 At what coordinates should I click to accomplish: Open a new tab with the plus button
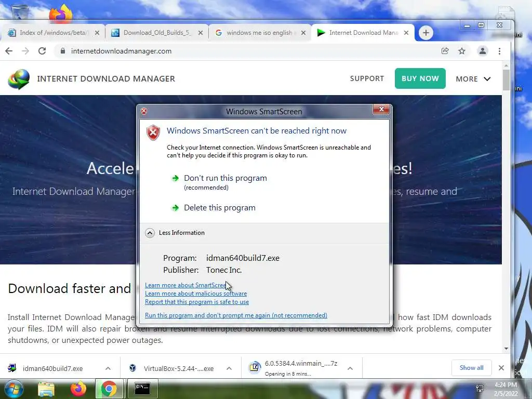pos(426,33)
